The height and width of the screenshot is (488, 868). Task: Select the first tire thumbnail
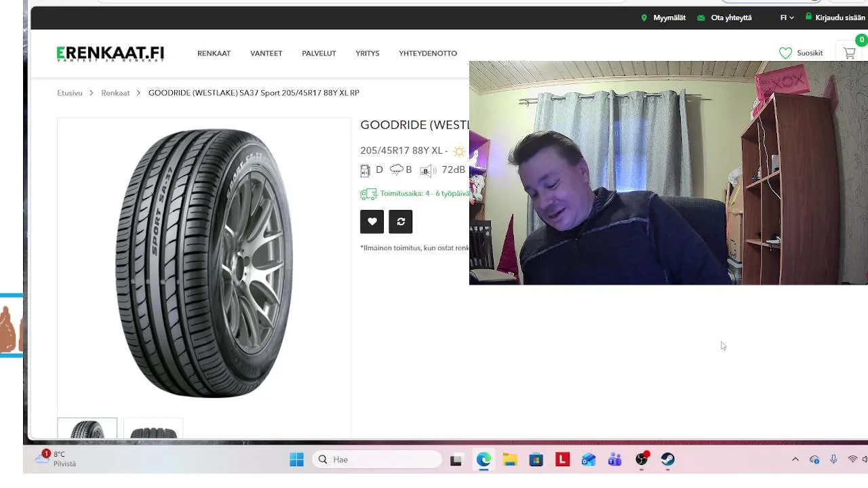point(87,428)
